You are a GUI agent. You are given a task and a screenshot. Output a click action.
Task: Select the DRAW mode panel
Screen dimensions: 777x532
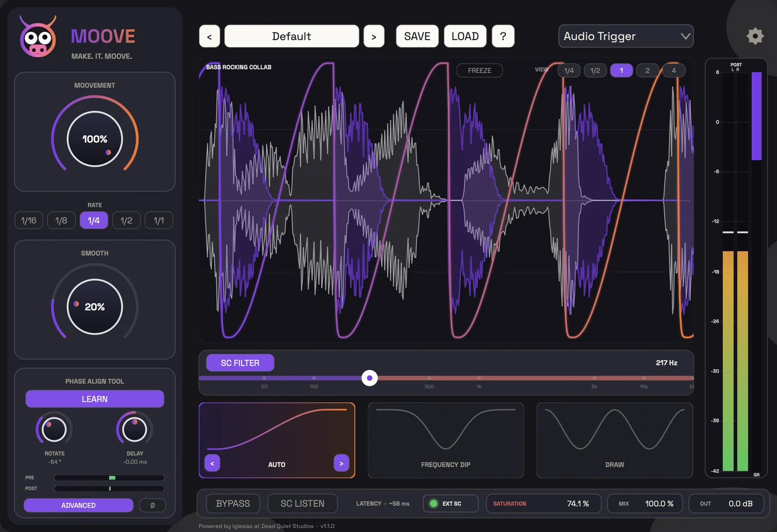[x=615, y=440]
